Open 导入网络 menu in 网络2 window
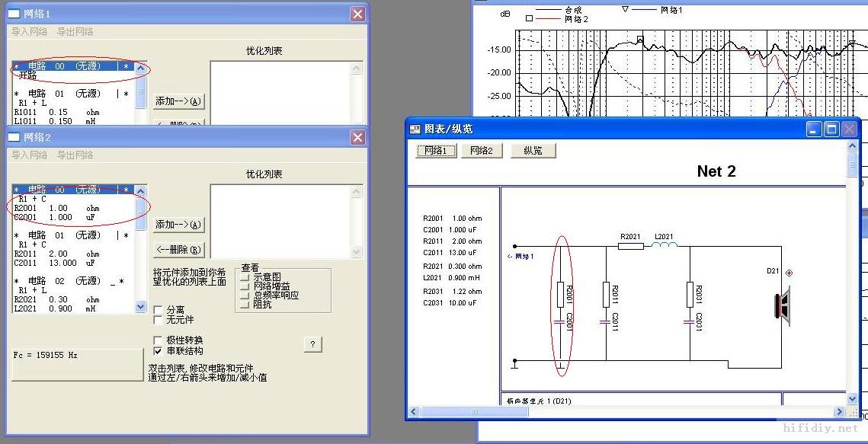 click(x=29, y=155)
